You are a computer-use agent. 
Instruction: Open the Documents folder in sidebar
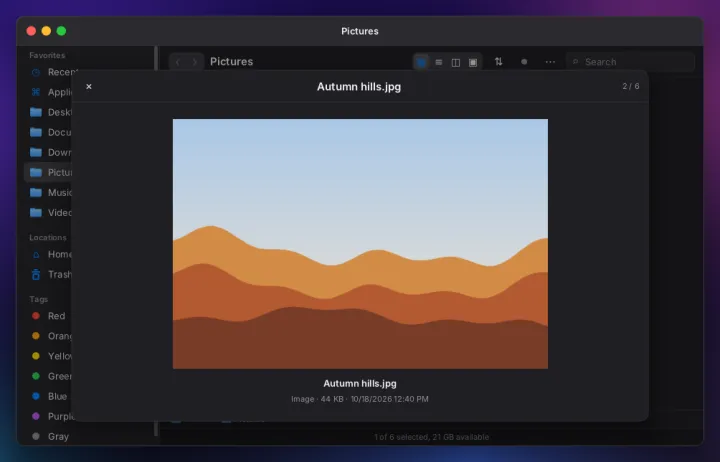click(48, 132)
